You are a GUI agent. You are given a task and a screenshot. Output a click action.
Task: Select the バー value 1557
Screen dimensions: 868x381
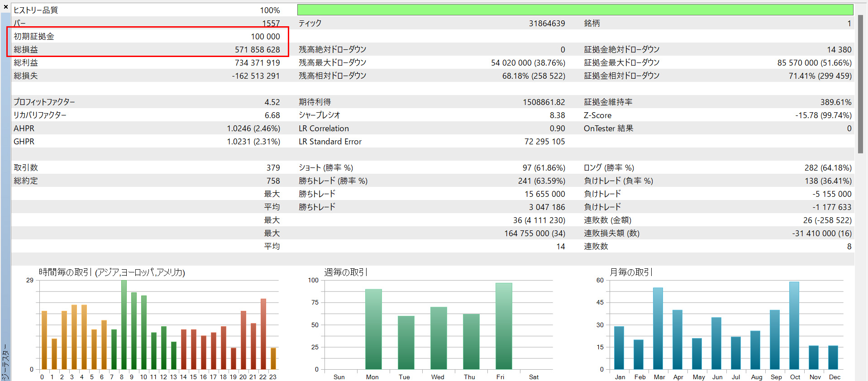271,23
